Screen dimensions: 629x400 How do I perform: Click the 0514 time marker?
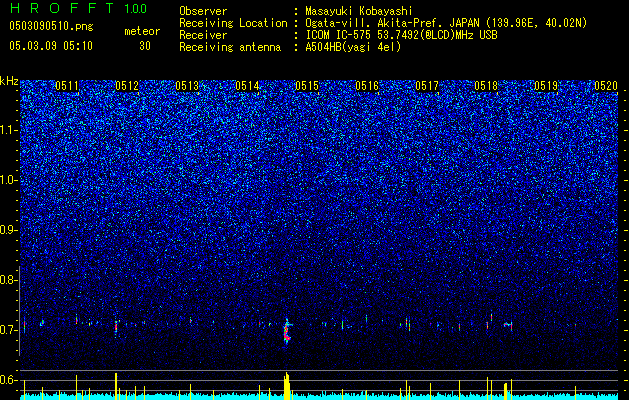point(247,86)
